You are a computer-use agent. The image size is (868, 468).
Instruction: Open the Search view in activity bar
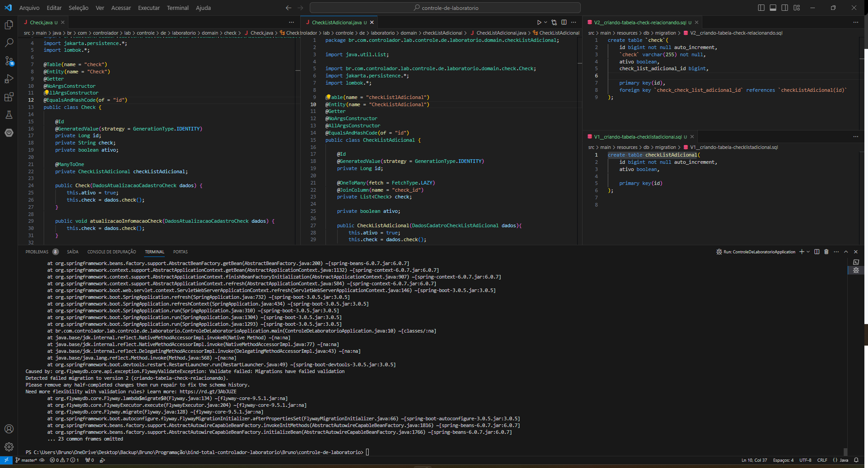tap(9, 43)
